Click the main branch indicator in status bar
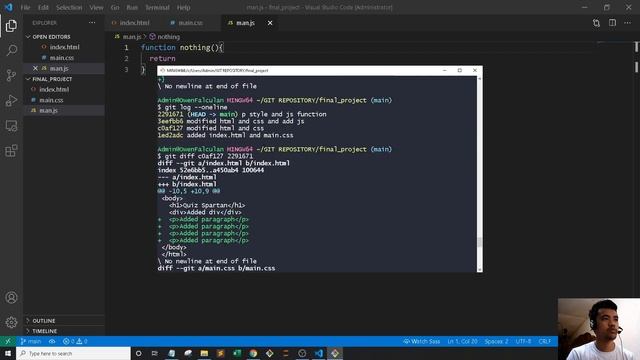 point(31,341)
